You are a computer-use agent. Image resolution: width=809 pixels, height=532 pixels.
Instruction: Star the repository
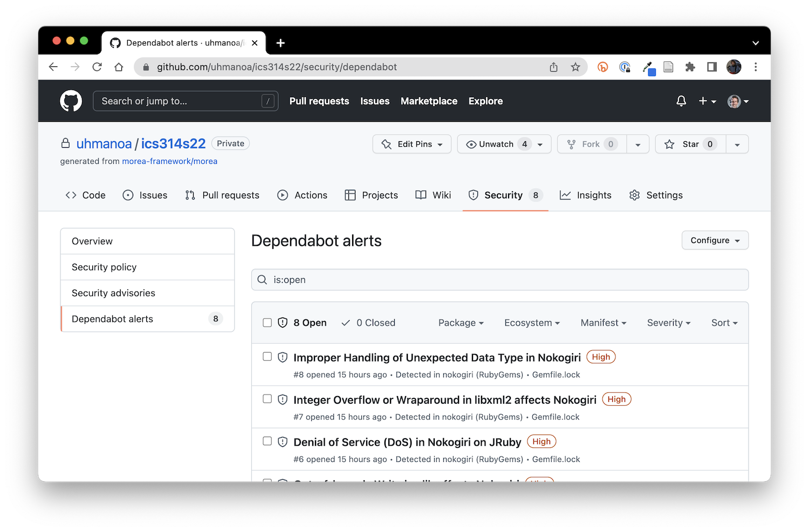[691, 144]
